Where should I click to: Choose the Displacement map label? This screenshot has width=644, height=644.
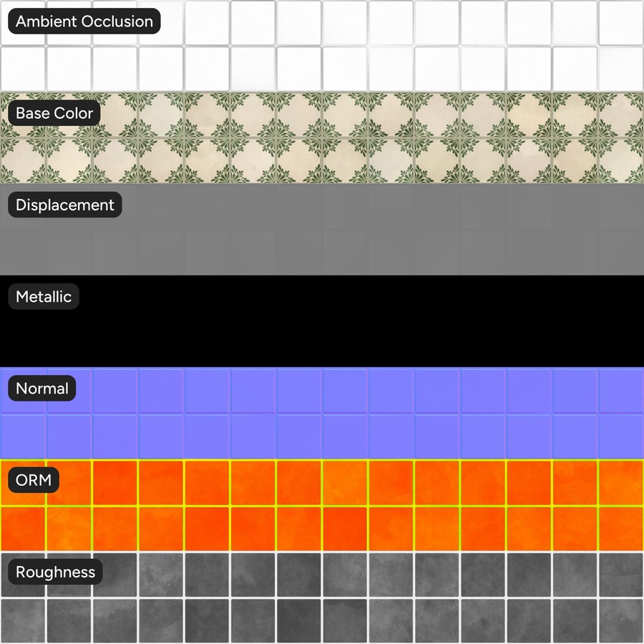pos(65,205)
